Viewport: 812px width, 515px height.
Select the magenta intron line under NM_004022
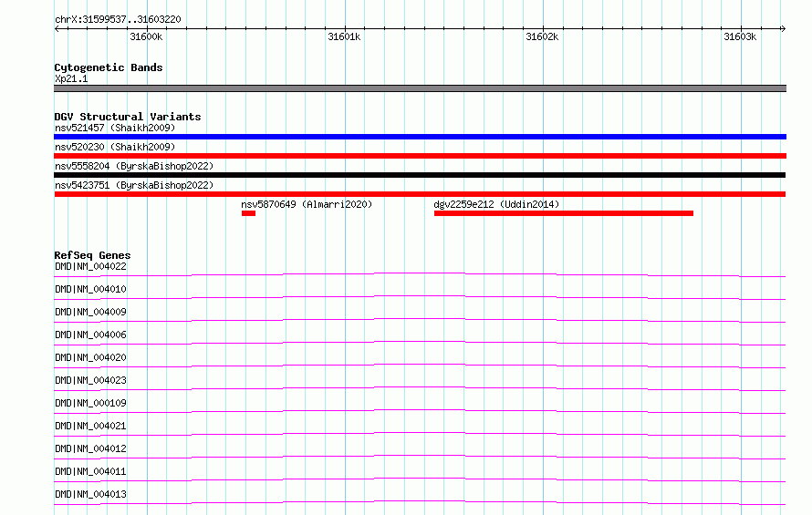coord(420,274)
